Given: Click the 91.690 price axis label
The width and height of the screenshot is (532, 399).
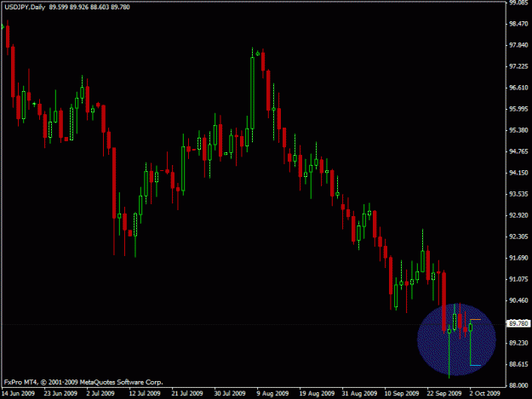Looking at the screenshot, I should click(x=518, y=258).
